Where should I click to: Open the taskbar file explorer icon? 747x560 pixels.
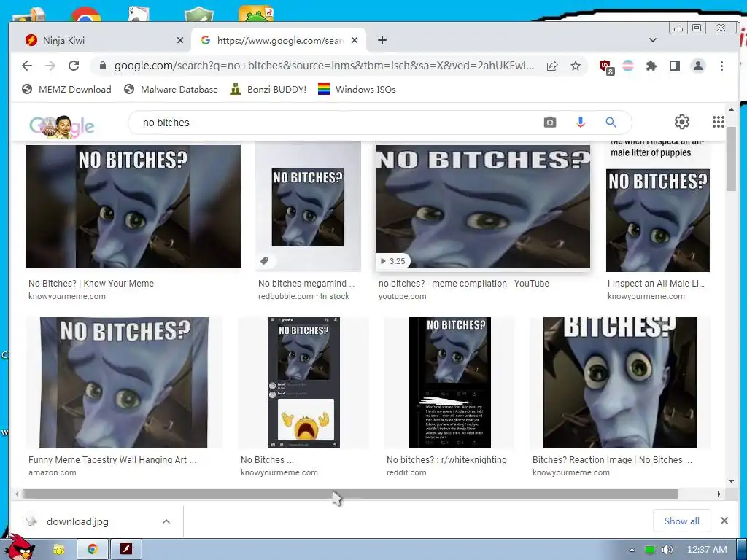tap(58, 550)
